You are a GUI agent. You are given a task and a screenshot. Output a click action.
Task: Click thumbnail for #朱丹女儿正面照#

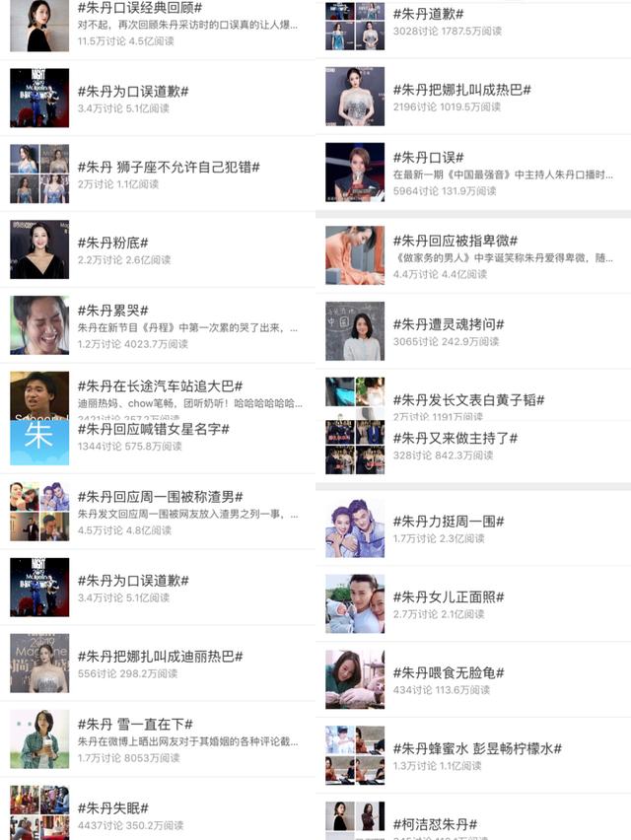(355, 604)
